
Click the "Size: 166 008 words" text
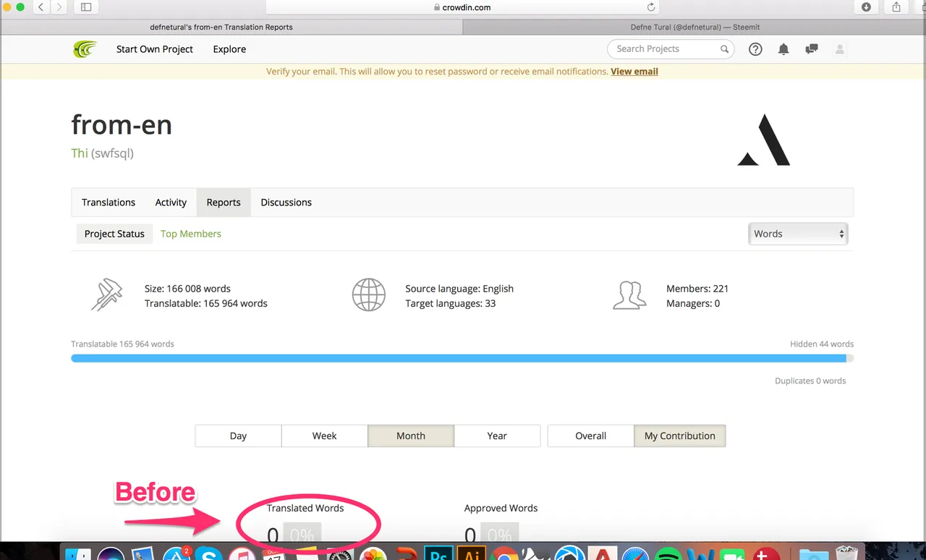pyautogui.click(x=187, y=288)
